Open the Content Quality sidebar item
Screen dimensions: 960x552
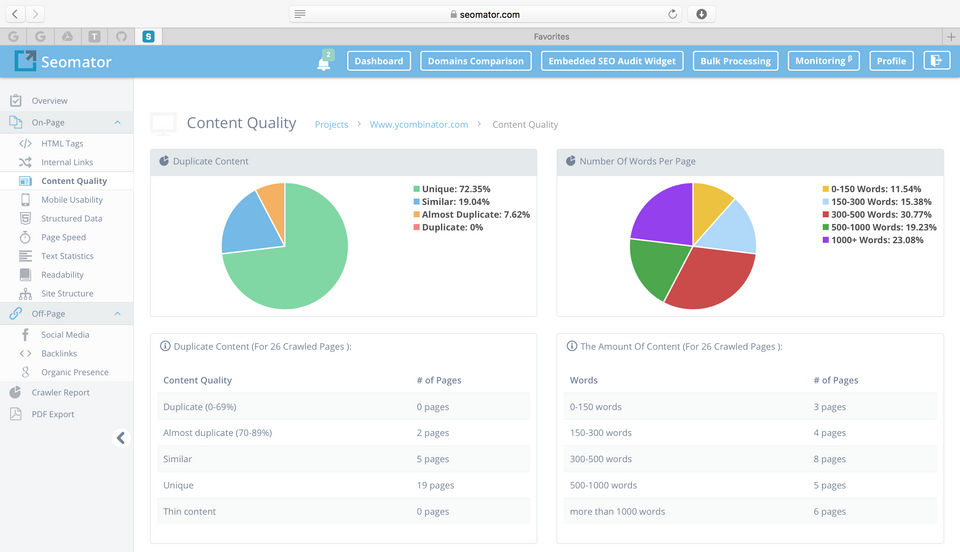(67, 181)
